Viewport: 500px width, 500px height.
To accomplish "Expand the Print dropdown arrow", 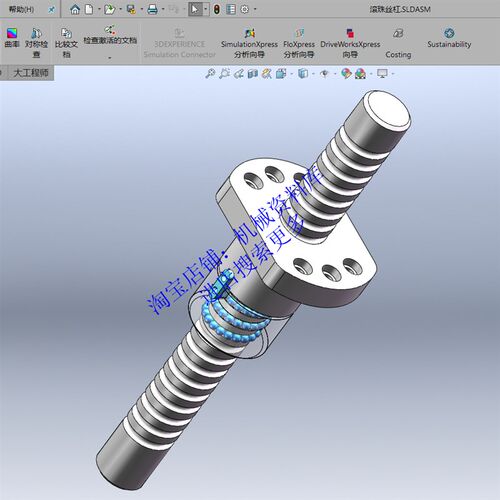I will pyautogui.click(x=163, y=9).
